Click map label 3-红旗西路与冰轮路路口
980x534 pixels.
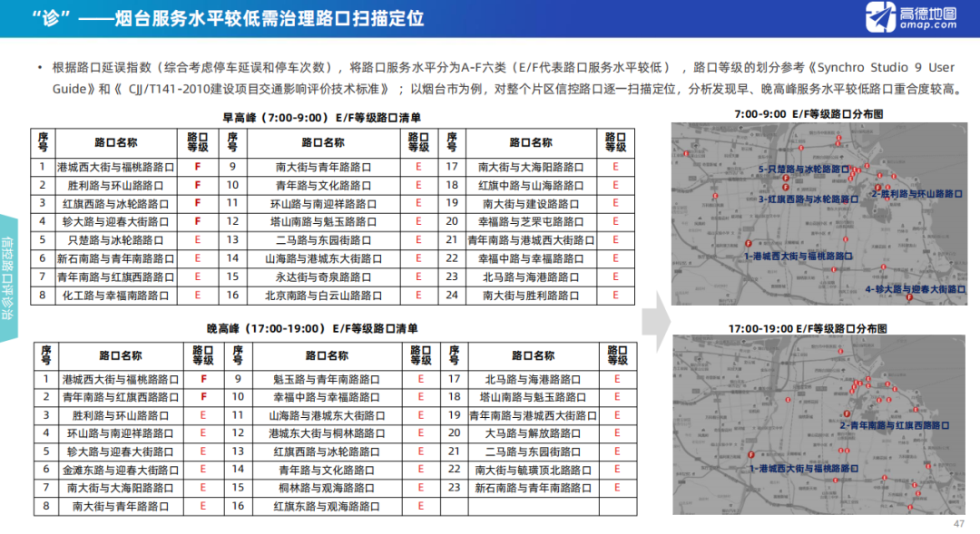[x=808, y=199]
